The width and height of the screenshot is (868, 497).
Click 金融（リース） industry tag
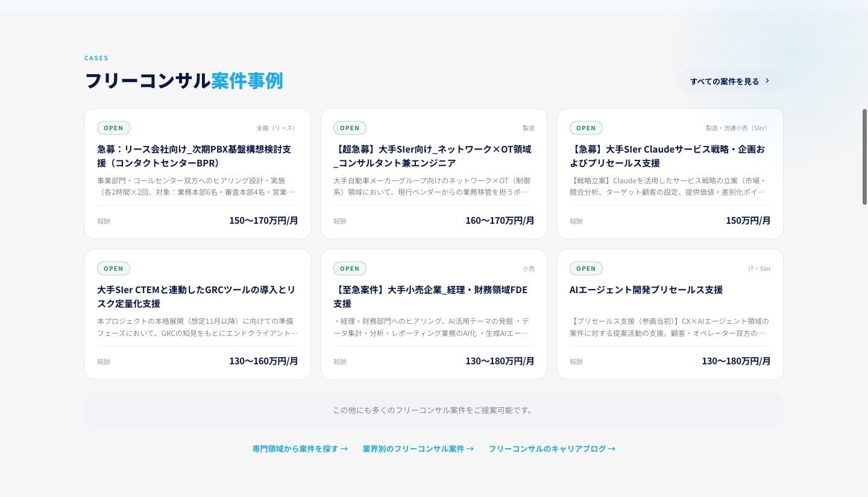pyautogui.click(x=277, y=128)
